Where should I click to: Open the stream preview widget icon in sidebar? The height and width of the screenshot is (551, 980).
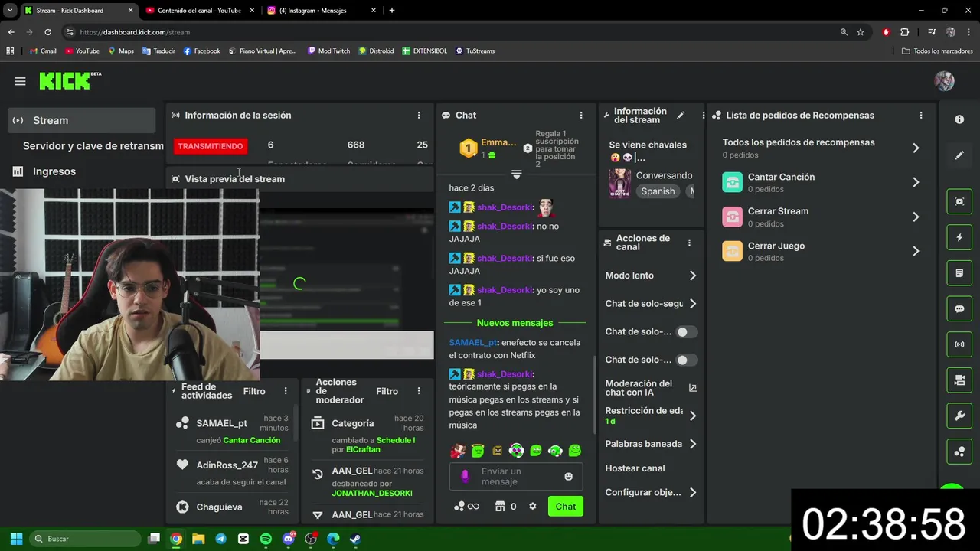click(959, 201)
